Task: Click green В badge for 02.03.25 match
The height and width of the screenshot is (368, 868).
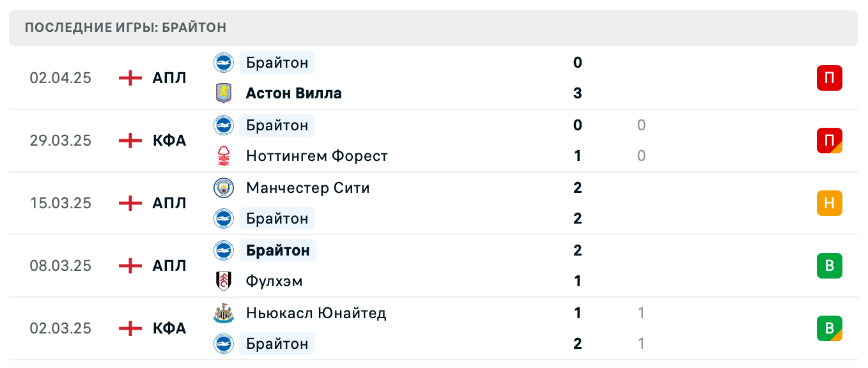Action: [x=829, y=328]
